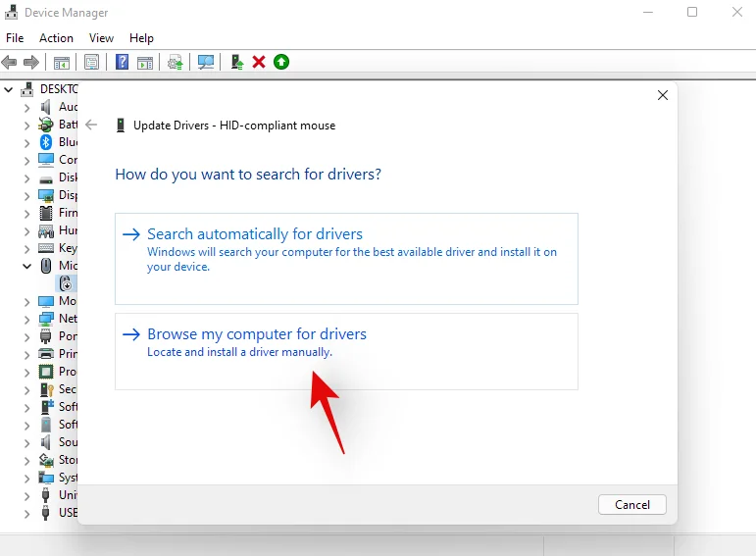The image size is (756, 556).
Task: Expand the Audio inputs category
Action: (x=27, y=108)
